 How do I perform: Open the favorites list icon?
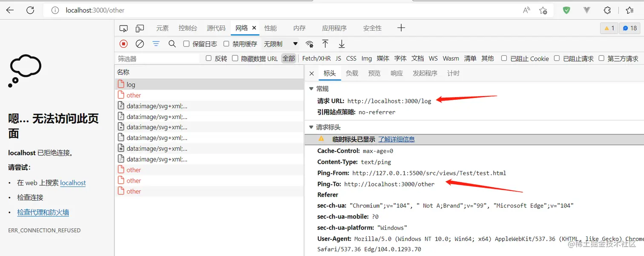(x=630, y=10)
